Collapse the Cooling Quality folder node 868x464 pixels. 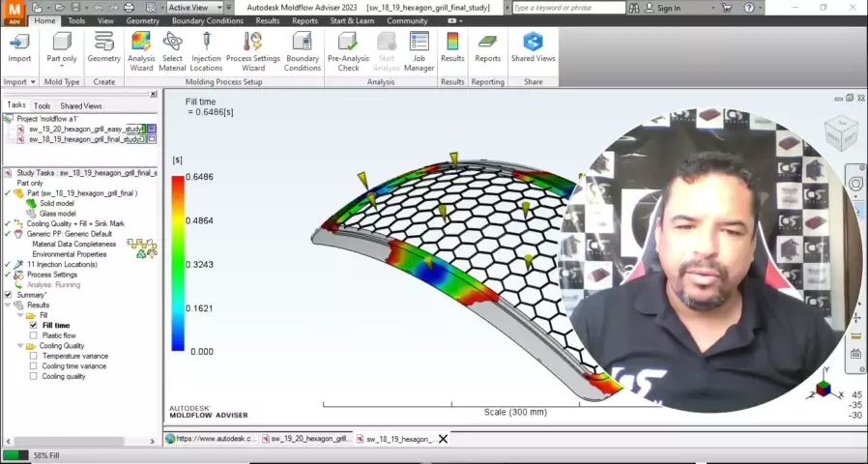[20, 345]
